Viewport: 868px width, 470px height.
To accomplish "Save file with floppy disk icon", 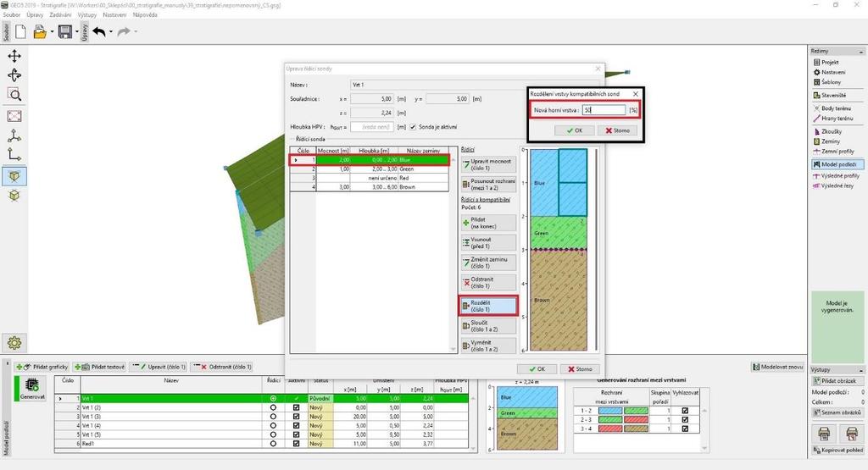I will tap(64, 31).
